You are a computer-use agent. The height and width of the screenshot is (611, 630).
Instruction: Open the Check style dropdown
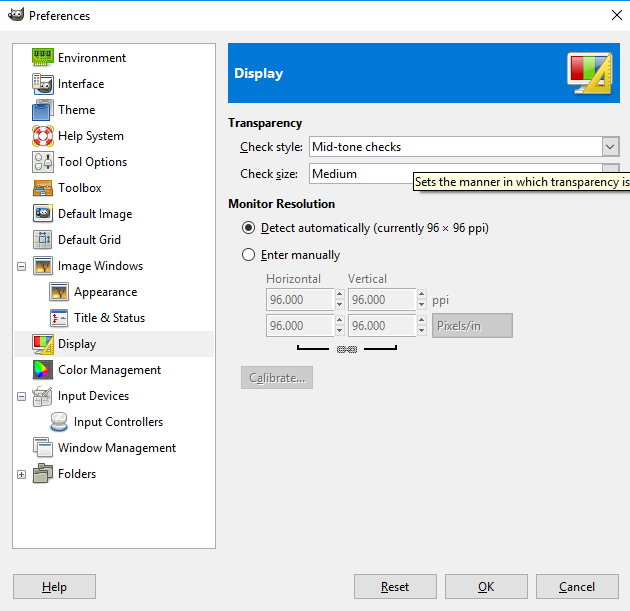click(x=464, y=147)
